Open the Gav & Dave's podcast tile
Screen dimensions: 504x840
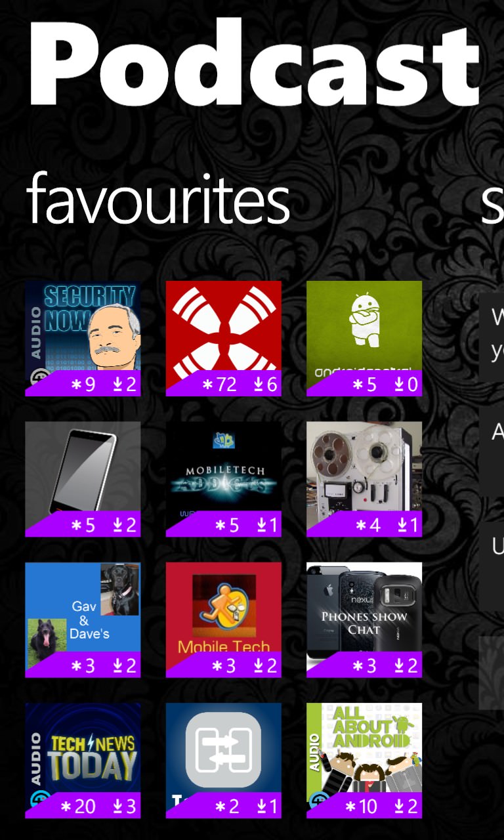[83, 620]
